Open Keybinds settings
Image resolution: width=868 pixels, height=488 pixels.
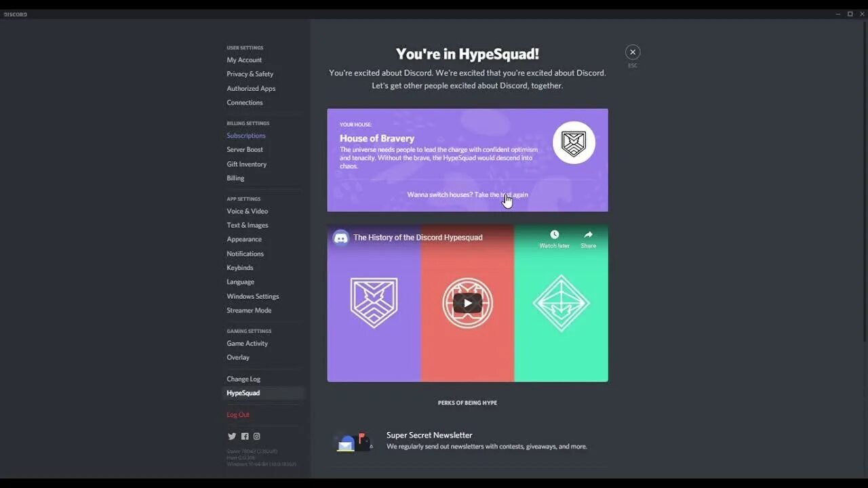click(x=239, y=268)
